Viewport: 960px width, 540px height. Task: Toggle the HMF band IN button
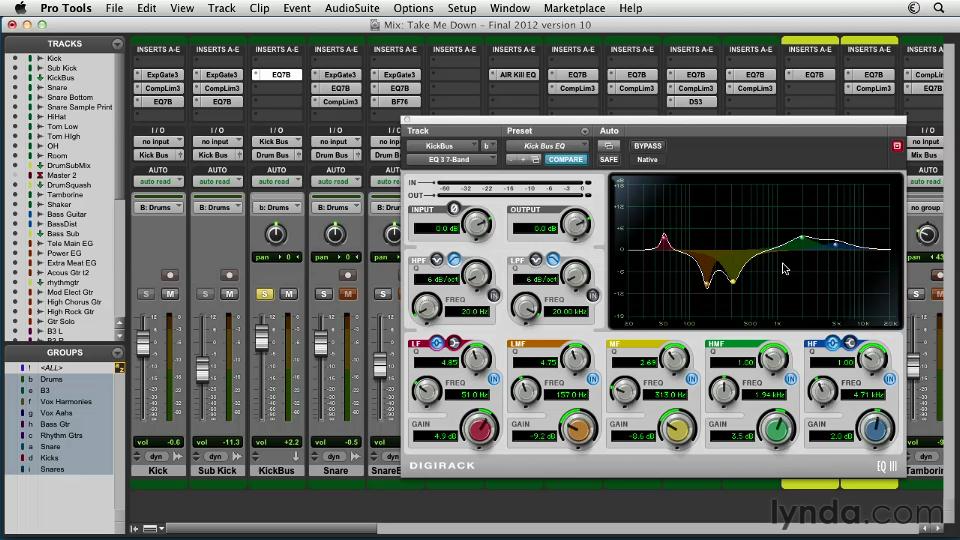pyautogui.click(x=790, y=379)
